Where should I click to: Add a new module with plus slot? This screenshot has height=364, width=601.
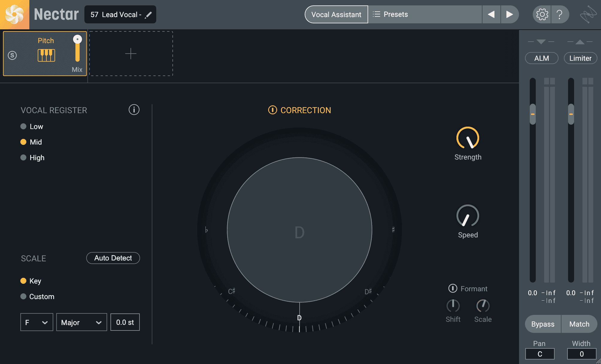[131, 54]
